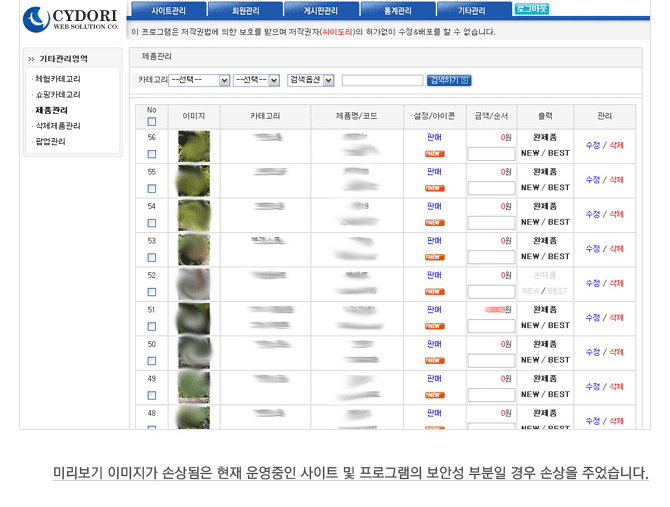
Task: Open 삭제제품관리 in the sidebar
Action: [x=58, y=126]
